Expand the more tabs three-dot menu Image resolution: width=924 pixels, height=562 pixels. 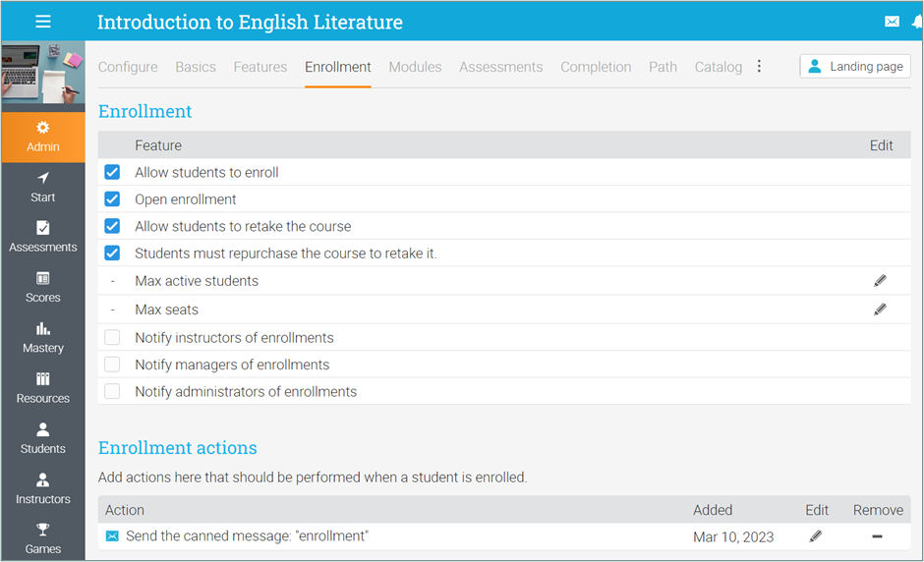tap(759, 67)
